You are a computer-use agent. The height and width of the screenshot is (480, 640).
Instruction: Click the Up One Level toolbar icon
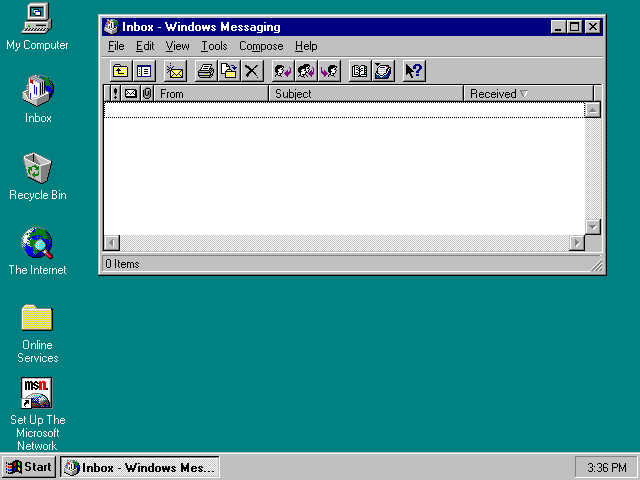click(120, 71)
